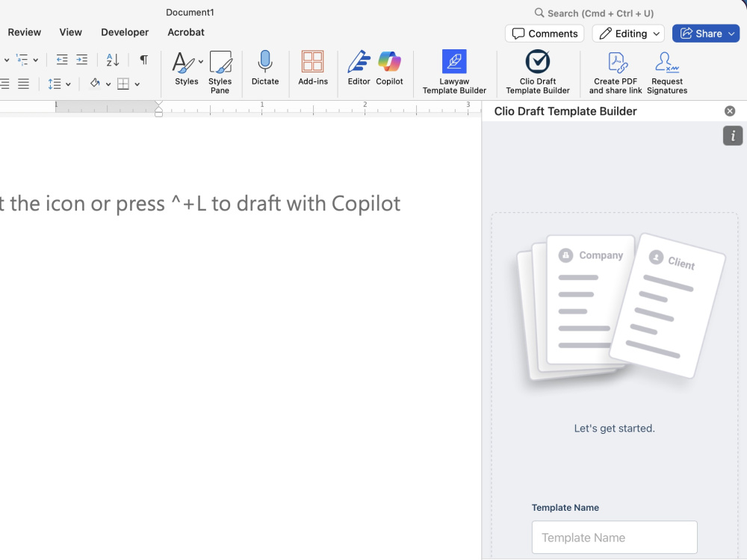The image size is (747, 560).
Task: Open Add-ins
Action: tap(313, 68)
